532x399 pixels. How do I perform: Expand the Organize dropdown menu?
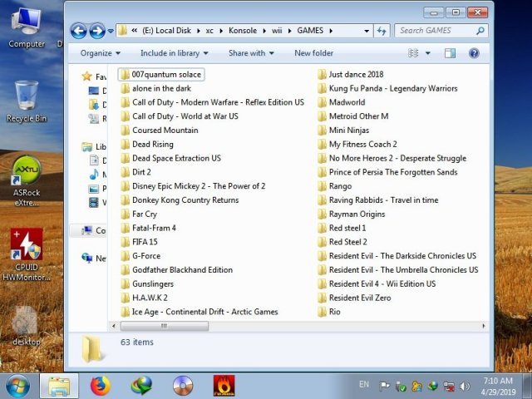tap(100, 53)
